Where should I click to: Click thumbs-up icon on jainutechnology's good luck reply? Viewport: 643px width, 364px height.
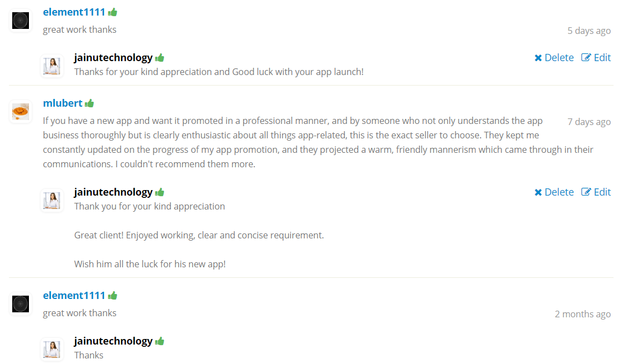pyautogui.click(x=160, y=57)
